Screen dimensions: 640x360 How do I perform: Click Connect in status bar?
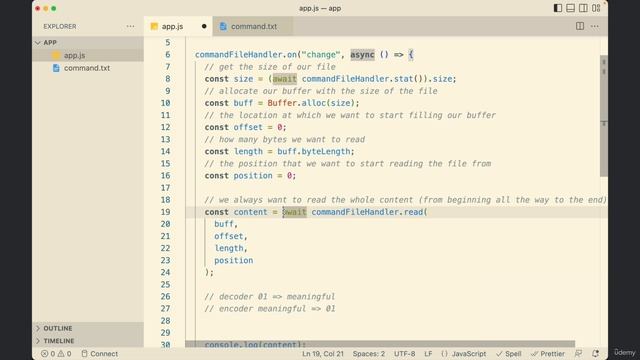(x=100, y=353)
